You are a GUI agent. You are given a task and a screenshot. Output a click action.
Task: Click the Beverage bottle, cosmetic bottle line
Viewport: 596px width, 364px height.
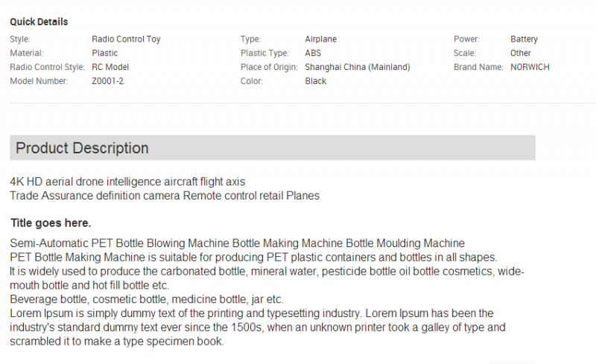pos(147,299)
